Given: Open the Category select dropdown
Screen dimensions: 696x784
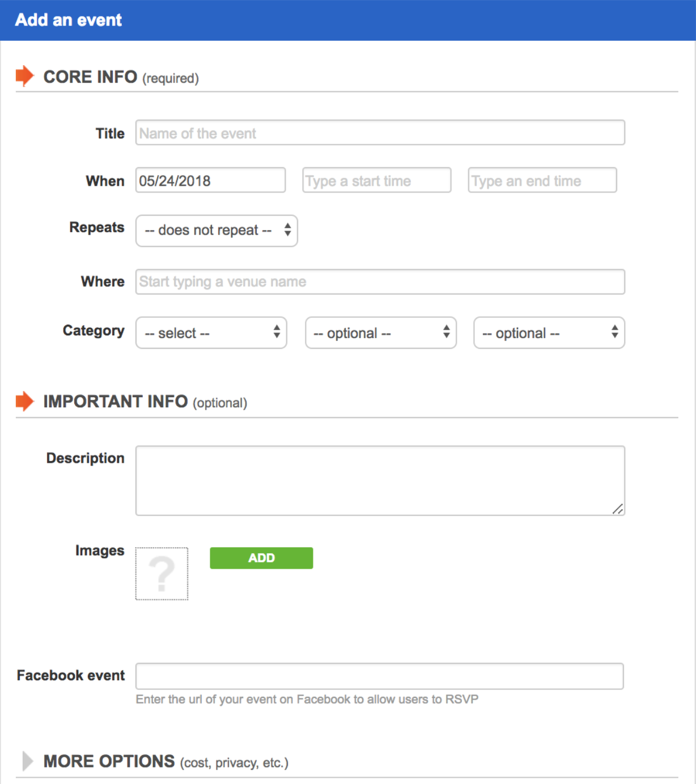Looking at the screenshot, I should 211,333.
